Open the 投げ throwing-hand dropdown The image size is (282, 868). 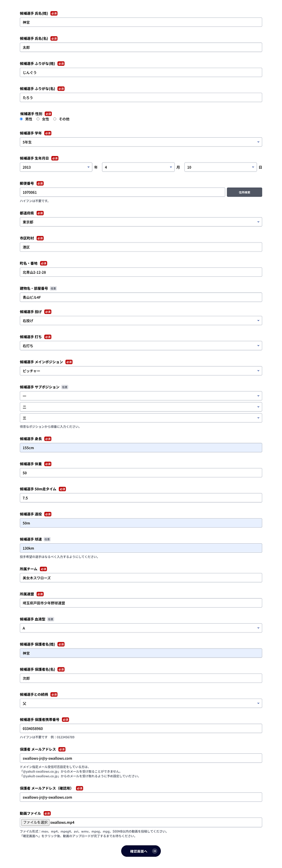coord(141,321)
